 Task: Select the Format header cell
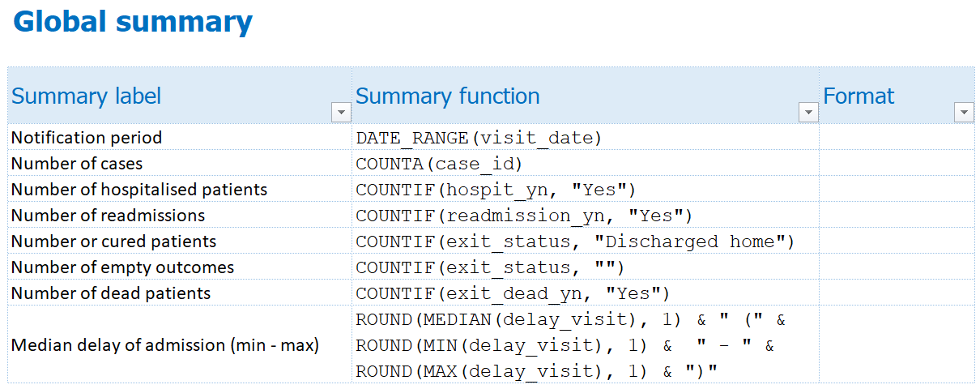click(897, 96)
